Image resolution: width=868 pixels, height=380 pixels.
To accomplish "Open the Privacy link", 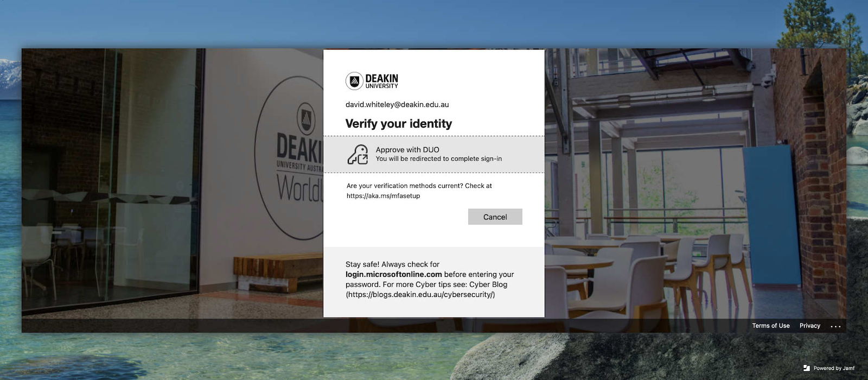I will 809,326.
